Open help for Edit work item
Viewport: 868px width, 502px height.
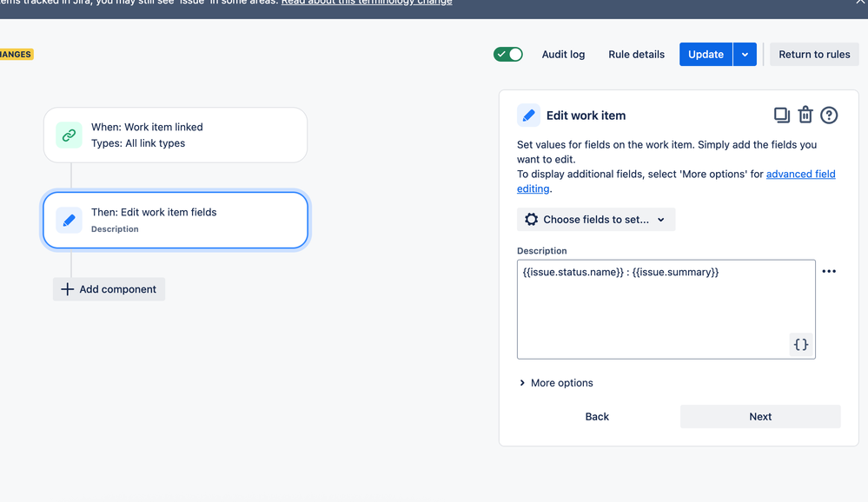(829, 116)
